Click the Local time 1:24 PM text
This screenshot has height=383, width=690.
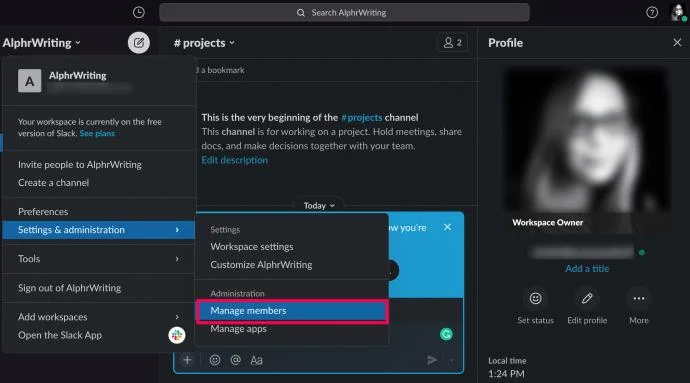(x=507, y=367)
